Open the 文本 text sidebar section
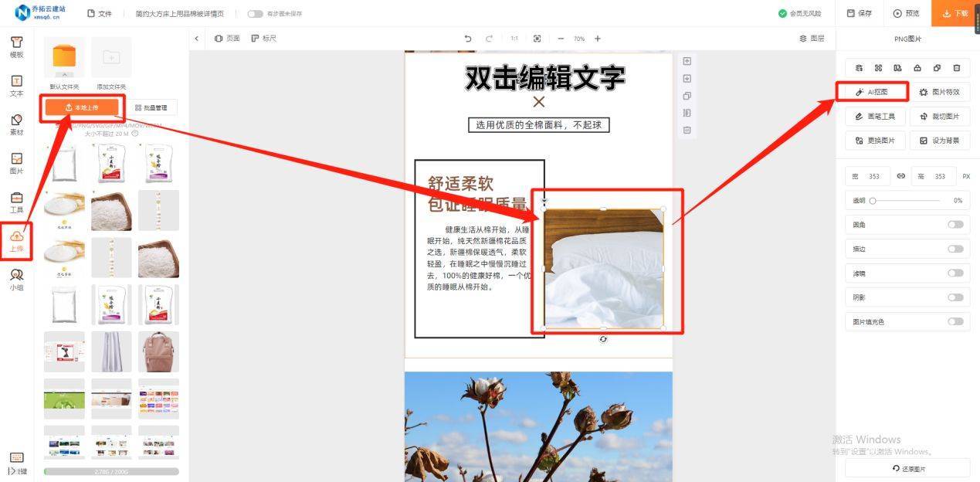The width and height of the screenshot is (980, 482). pos(16,86)
